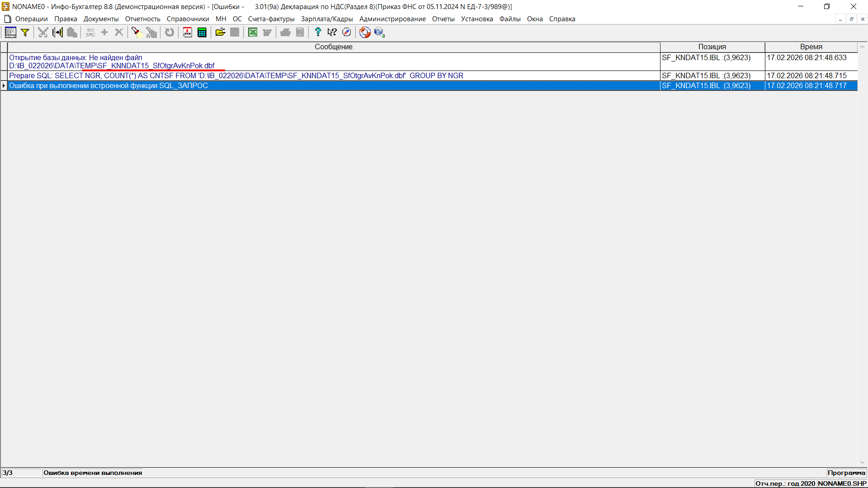This screenshot has width=868, height=488.
Task: Export to Excel via green icon
Action: click(x=253, y=32)
